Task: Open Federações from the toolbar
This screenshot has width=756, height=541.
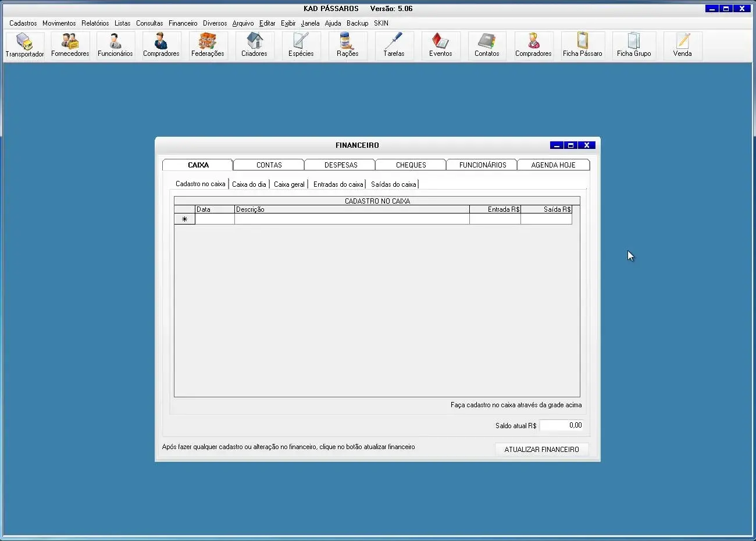Action: [x=208, y=45]
